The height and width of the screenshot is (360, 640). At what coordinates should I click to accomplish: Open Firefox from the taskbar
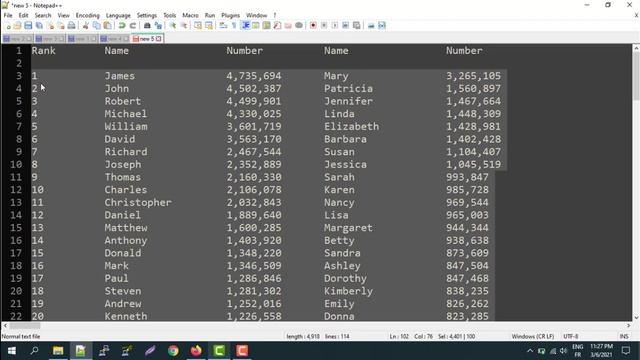[196, 351]
